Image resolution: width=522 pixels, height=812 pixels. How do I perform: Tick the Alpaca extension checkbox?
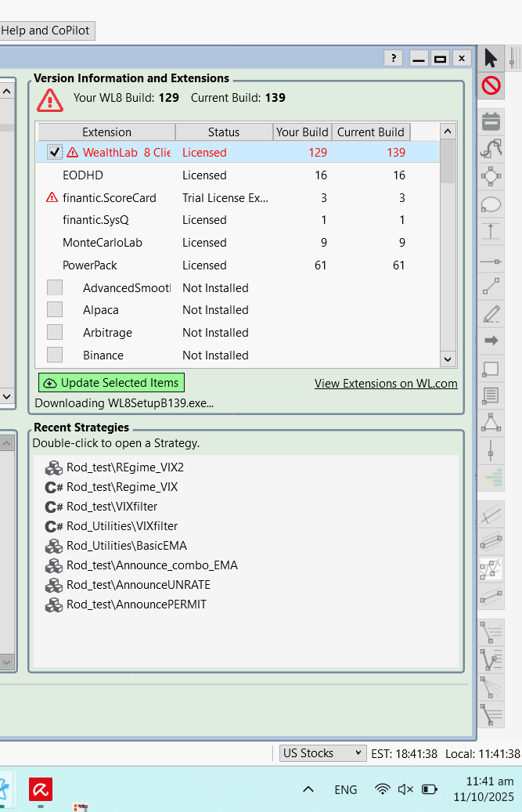[x=55, y=310]
